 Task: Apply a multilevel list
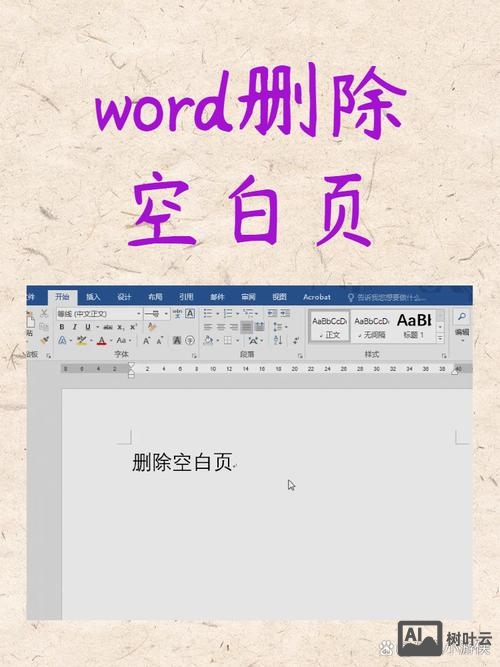[248, 314]
